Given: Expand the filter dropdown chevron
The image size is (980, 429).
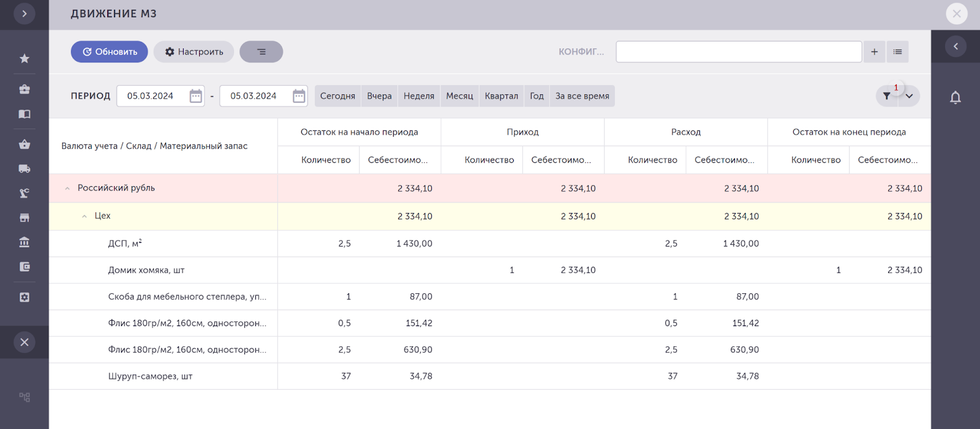Looking at the screenshot, I should (x=910, y=96).
